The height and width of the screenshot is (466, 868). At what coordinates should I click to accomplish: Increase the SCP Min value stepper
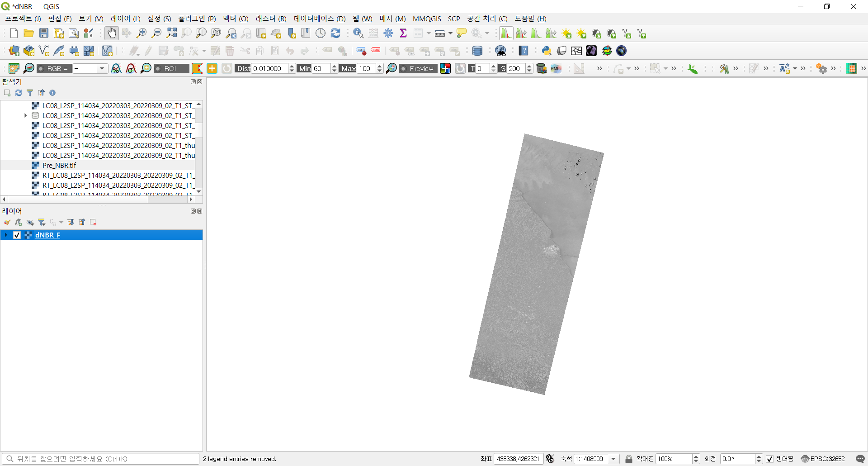335,66
